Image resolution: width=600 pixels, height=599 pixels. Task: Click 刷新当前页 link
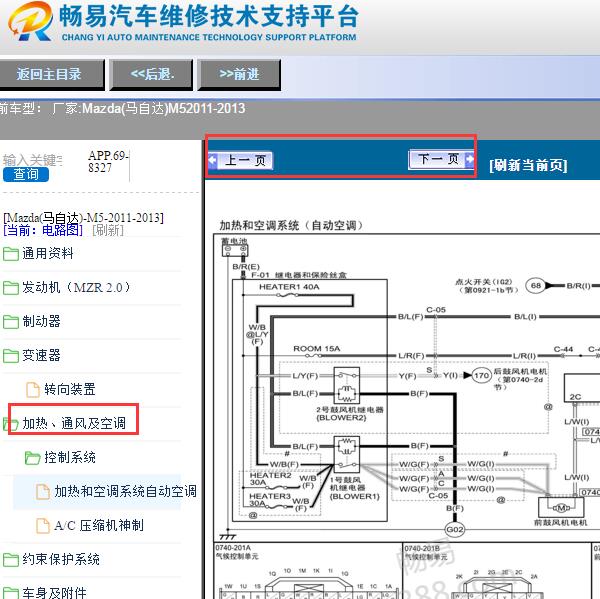click(x=528, y=165)
